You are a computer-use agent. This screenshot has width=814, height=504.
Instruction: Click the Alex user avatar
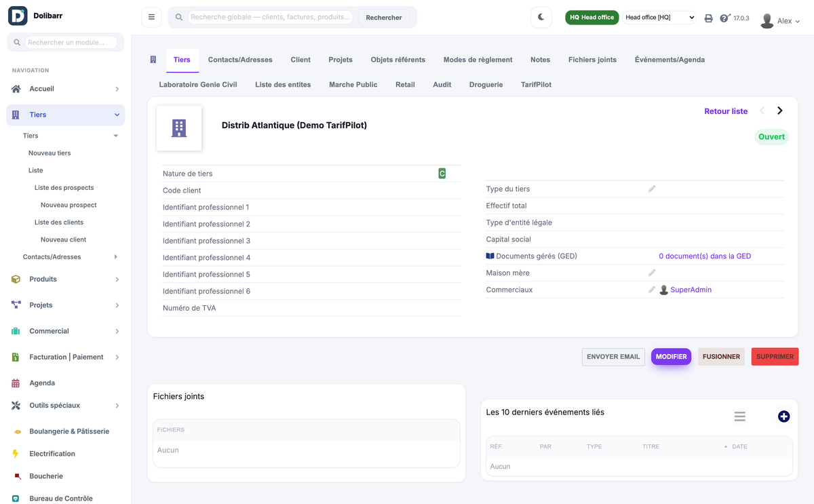(x=767, y=21)
